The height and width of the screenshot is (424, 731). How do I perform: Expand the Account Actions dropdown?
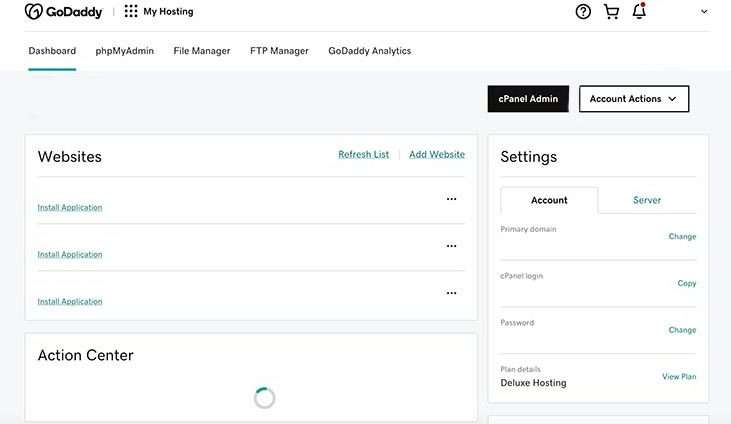(633, 99)
